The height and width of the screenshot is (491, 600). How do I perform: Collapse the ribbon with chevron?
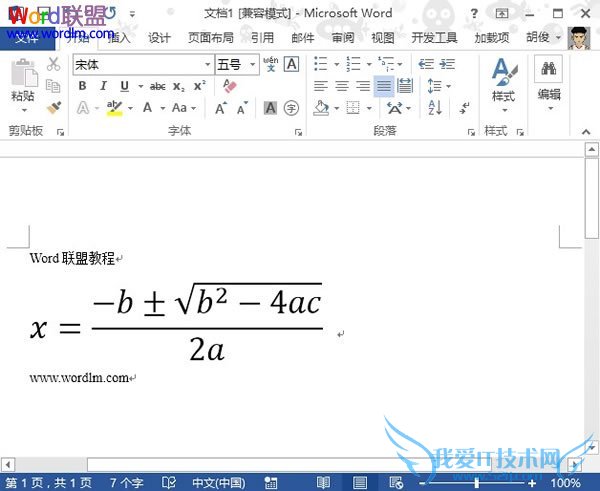586,132
